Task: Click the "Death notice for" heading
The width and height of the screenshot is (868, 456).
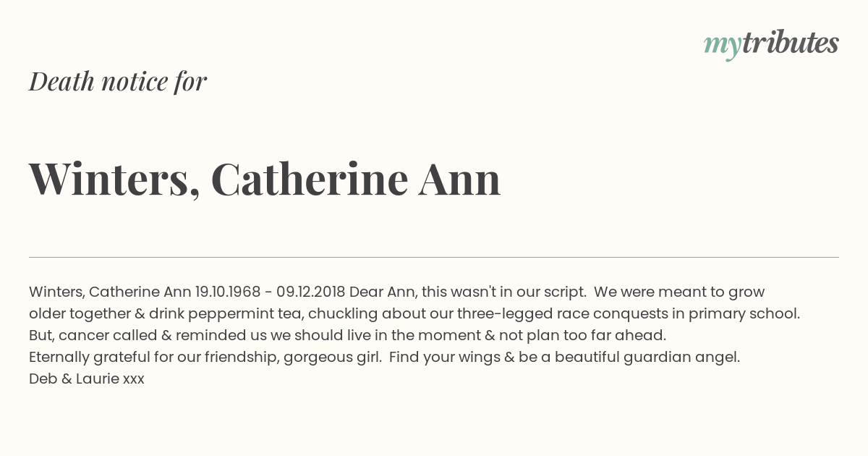Action: pos(118,81)
